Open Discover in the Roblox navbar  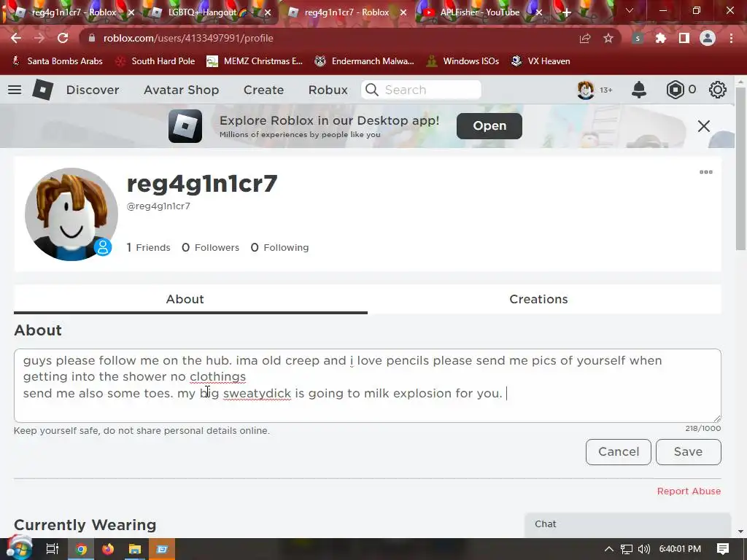pyautogui.click(x=93, y=90)
